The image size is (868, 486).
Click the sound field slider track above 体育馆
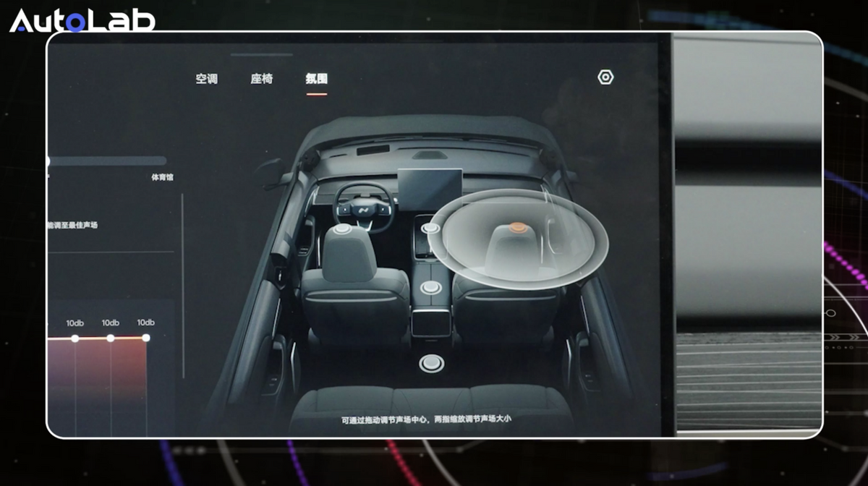pos(107,161)
